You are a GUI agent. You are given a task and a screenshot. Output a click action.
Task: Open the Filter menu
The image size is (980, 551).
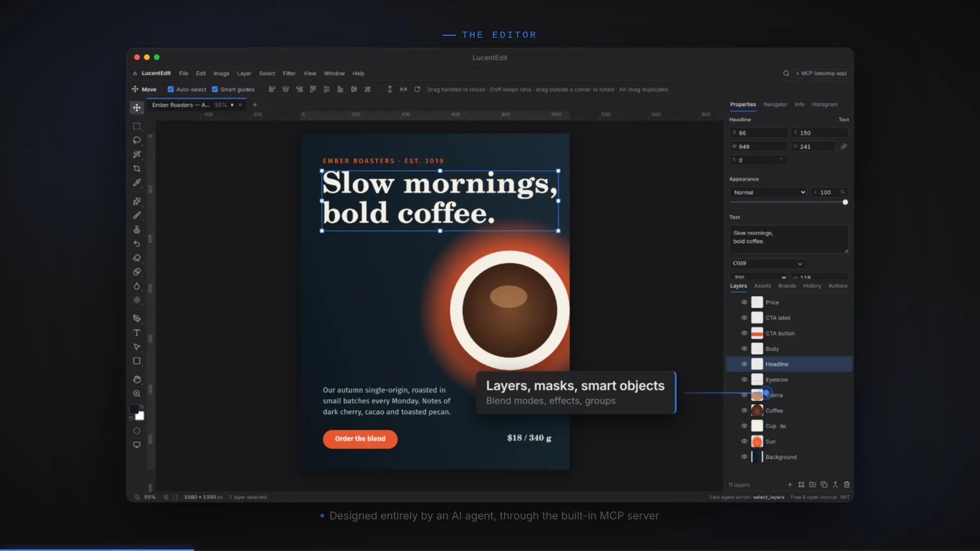coord(289,73)
